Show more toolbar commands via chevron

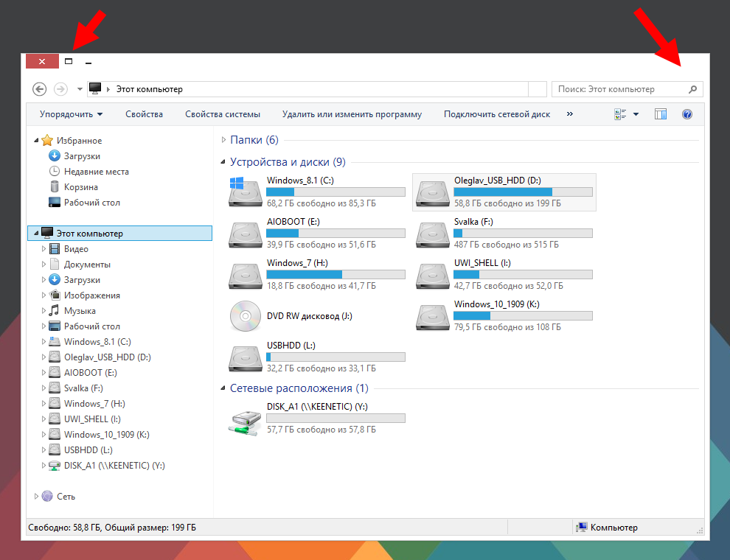(x=570, y=114)
